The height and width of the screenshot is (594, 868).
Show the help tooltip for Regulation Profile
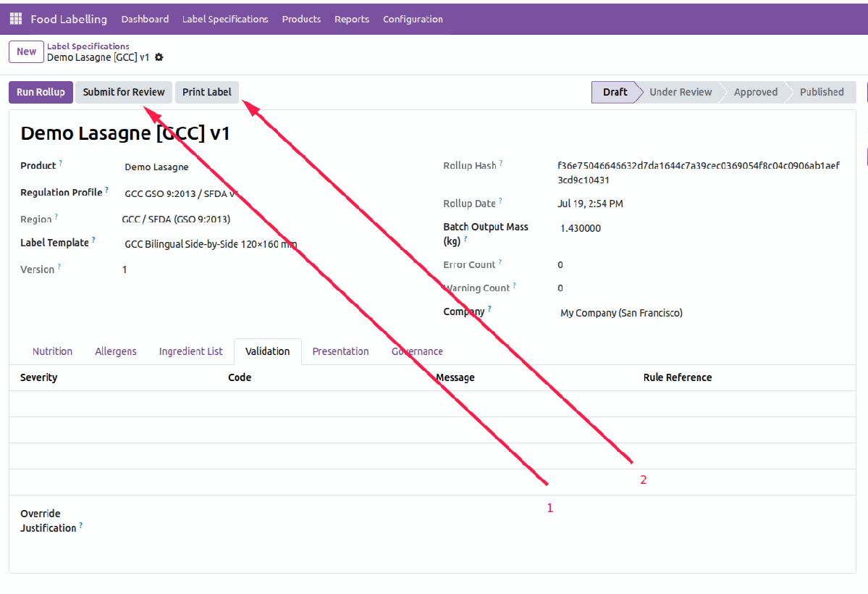click(x=107, y=190)
